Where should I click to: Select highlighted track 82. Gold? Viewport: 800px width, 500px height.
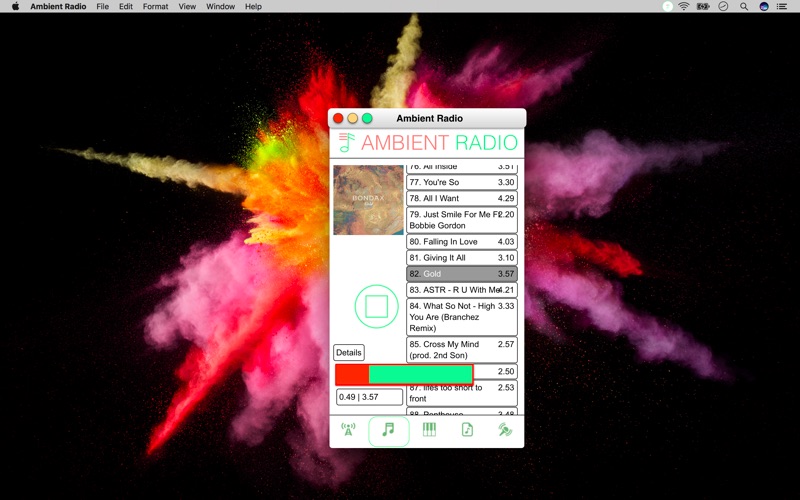point(462,274)
